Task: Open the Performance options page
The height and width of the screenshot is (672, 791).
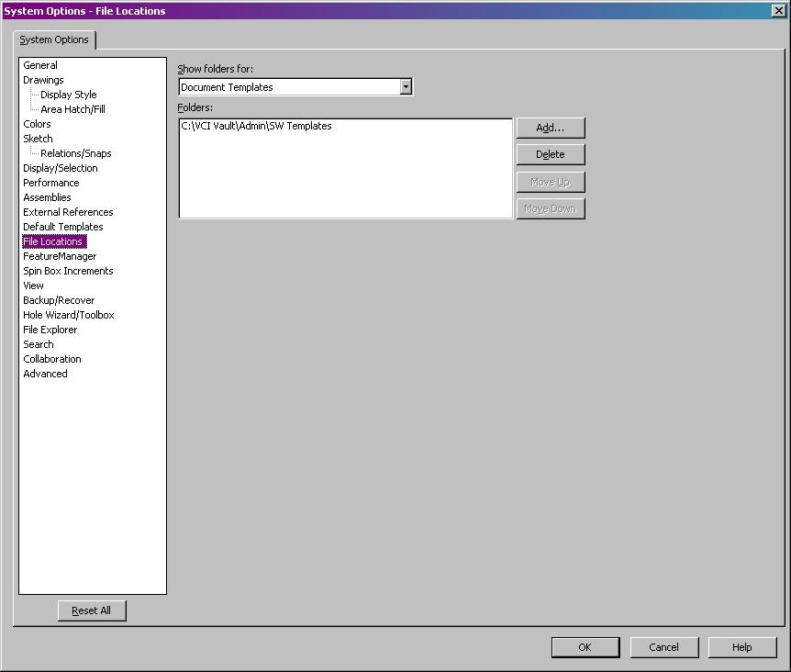Action: point(51,183)
